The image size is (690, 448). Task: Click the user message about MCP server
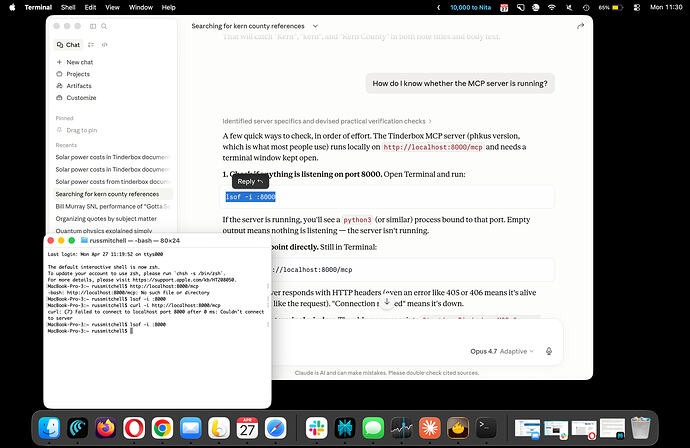point(460,84)
